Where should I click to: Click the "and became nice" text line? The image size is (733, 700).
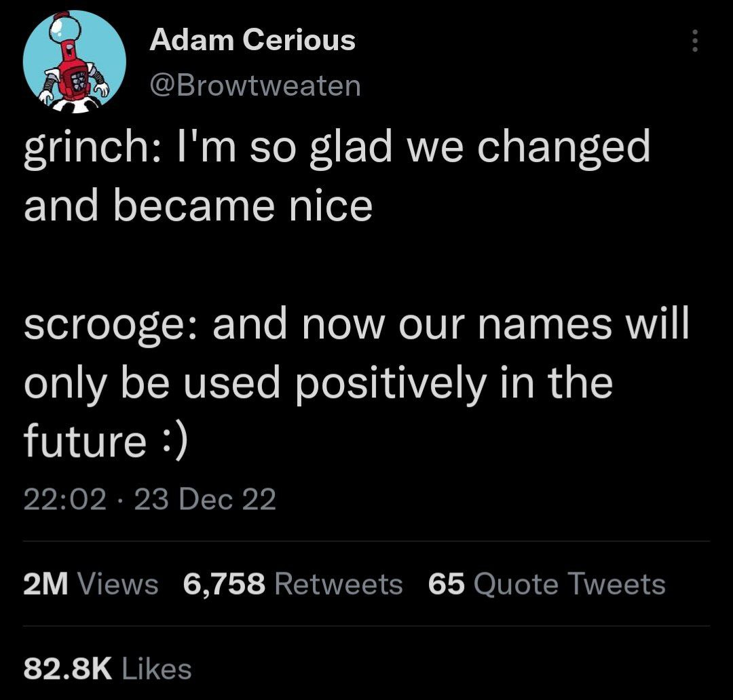[198, 206]
